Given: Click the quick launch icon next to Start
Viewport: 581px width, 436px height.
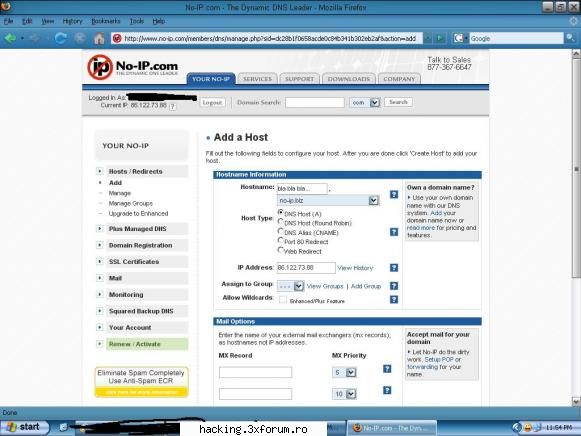Looking at the screenshot, I should pos(63,427).
